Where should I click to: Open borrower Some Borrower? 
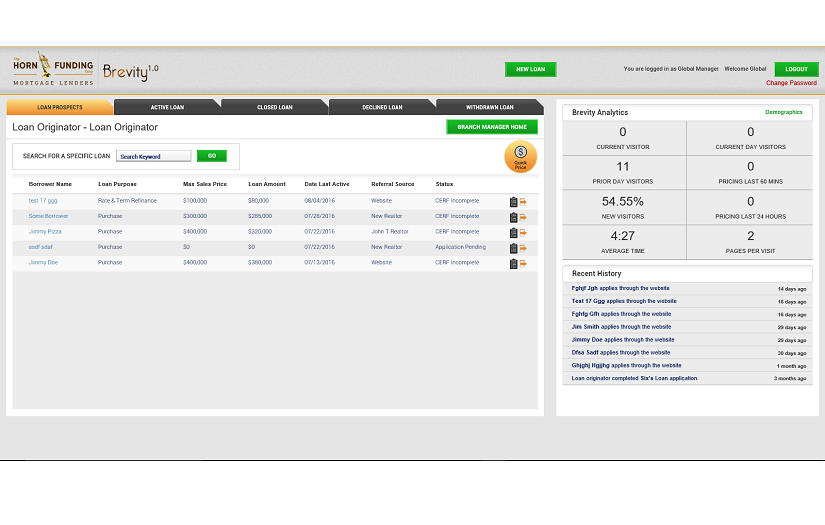(48, 216)
